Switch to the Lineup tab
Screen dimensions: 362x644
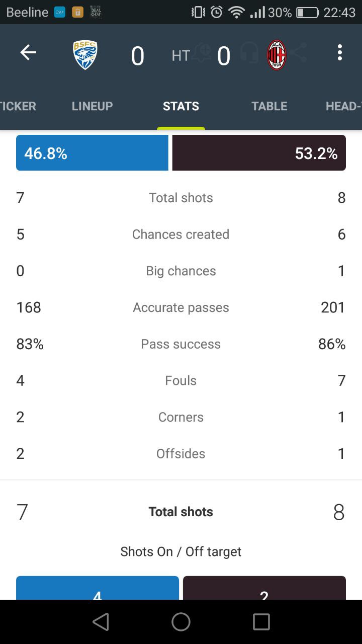coord(92,106)
